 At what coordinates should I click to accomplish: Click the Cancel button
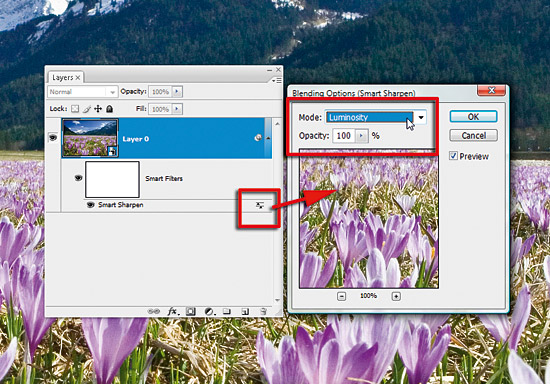tap(473, 135)
